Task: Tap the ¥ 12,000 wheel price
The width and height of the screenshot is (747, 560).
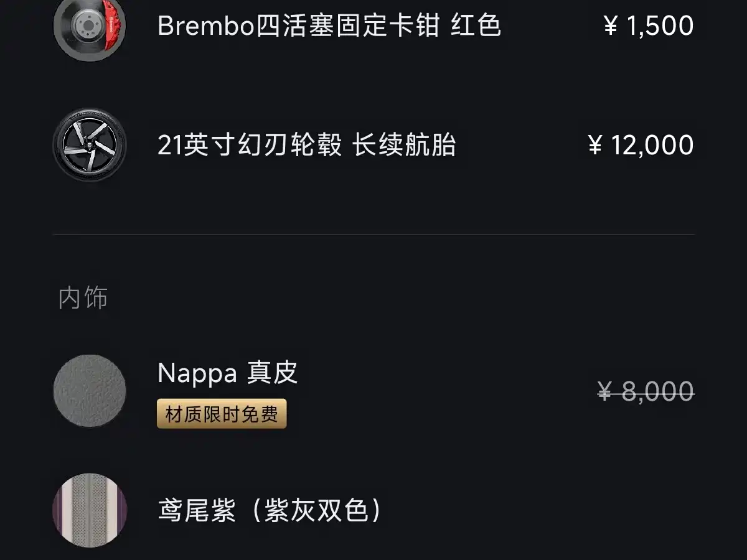Action: 641,146
